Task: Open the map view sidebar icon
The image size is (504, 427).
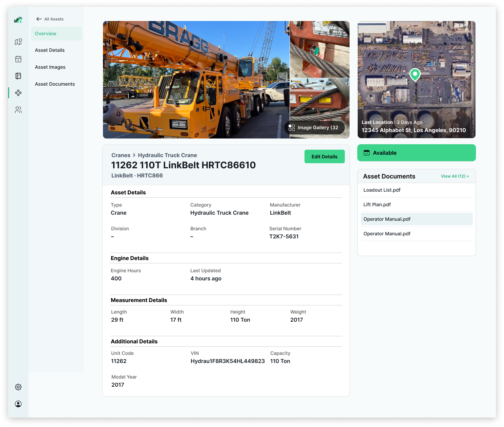Action: 18,42
